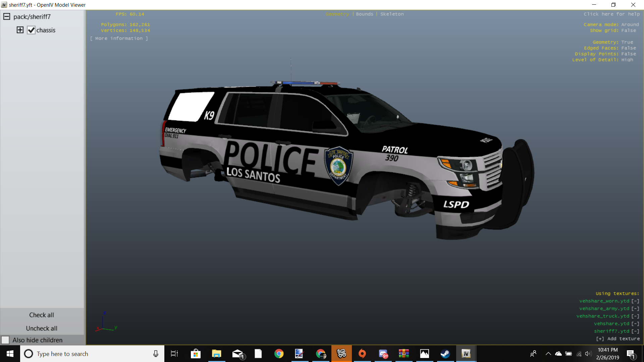This screenshot has height=362, width=644.
Task: Collapse the pack:/sheriff7 root node
Action: (7, 16)
